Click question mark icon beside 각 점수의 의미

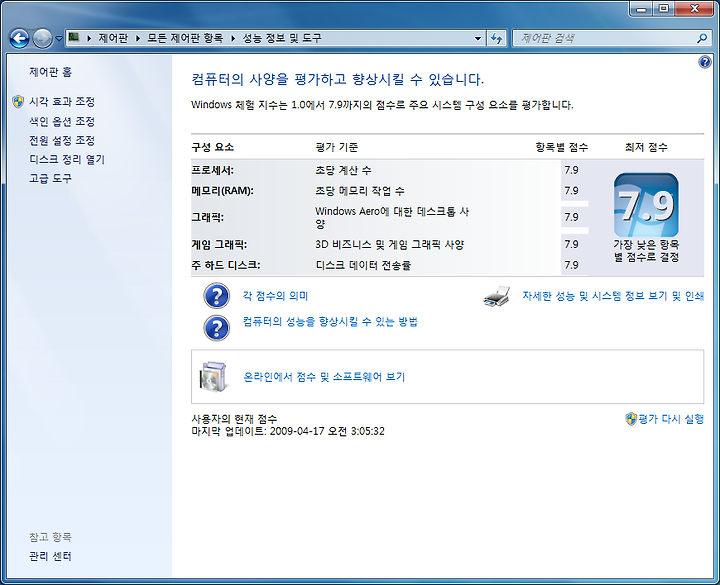[216, 296]
